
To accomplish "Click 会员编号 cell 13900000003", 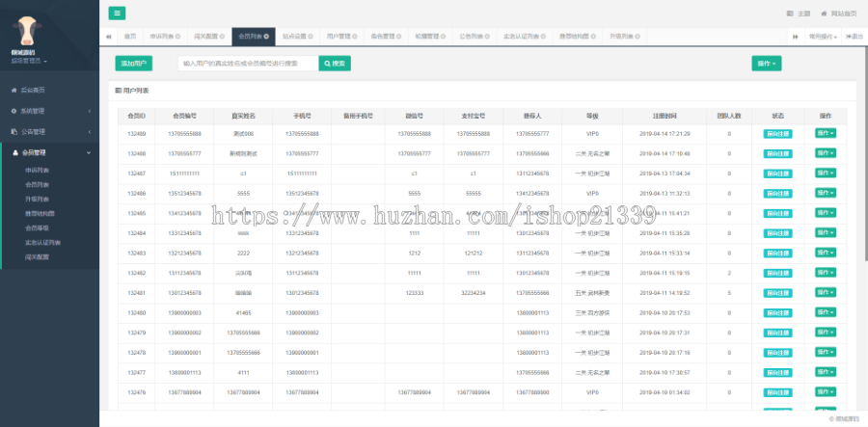I will coord(184,313).
